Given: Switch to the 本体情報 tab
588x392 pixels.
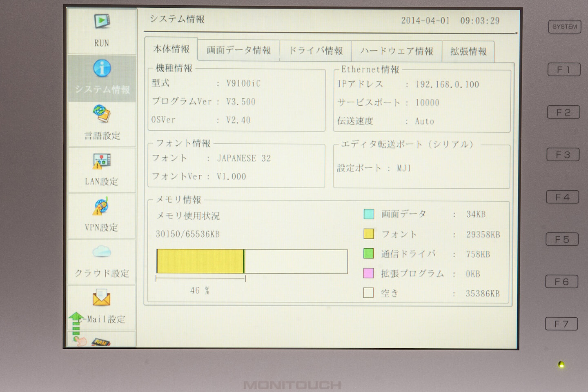Looking at the screenshot, I should (171, 49).
